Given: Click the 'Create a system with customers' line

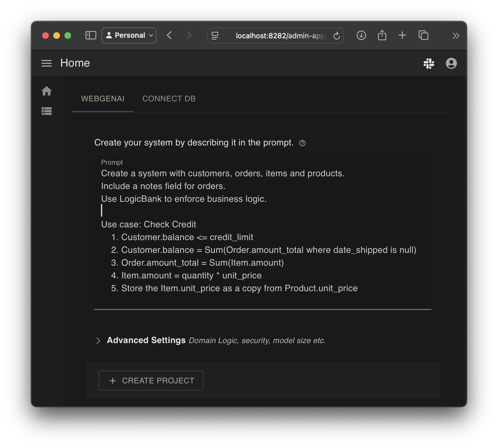Looking at the screenshot, I should pyautogui.click(x=223, y=173).
